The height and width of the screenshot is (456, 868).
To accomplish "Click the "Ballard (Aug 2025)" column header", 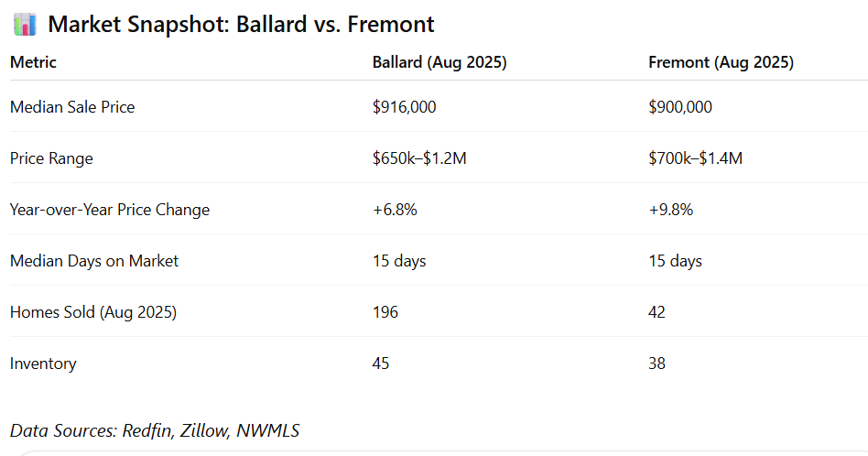I will point(439,62).
